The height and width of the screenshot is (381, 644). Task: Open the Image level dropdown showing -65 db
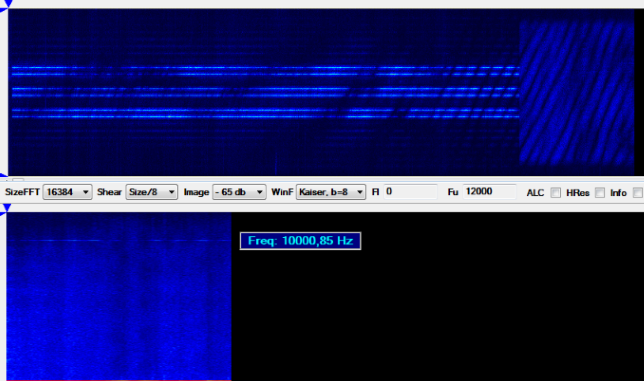tap(239, 192)
